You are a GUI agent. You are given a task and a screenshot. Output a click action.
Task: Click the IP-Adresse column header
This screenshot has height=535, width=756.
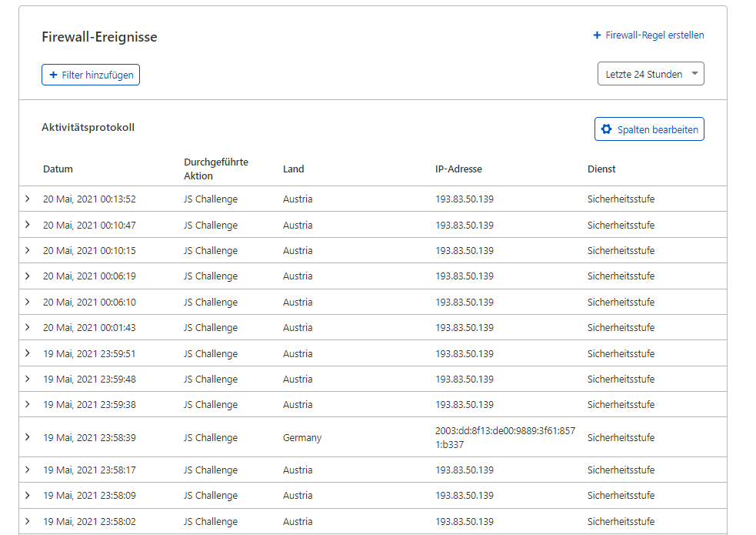tap(458, 169)
